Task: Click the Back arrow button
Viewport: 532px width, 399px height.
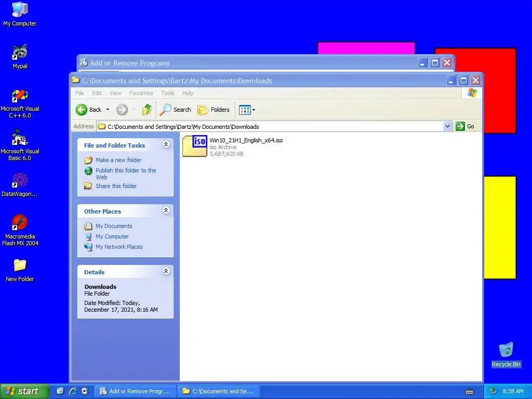Action: tap(89, 110)
